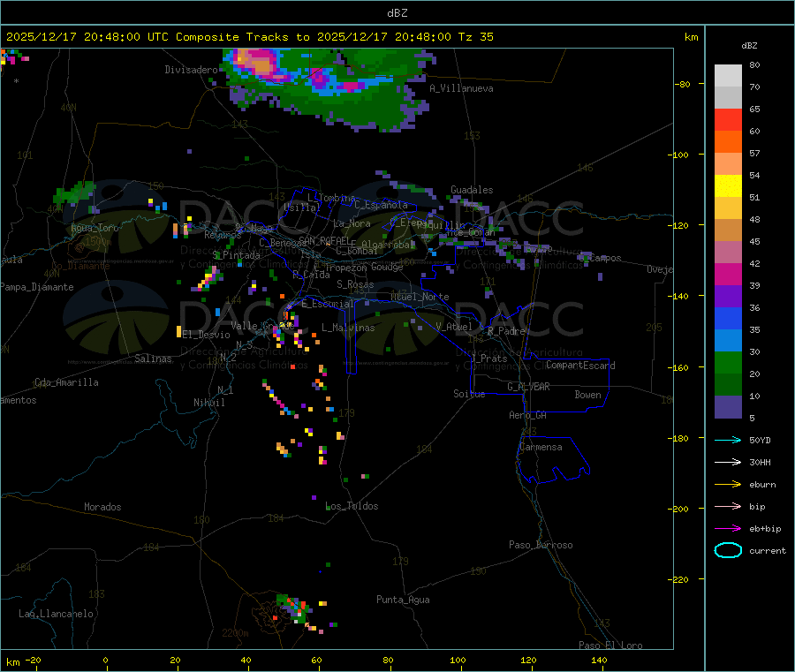Click the 'Atuel_Norte' label
The image size is (795, 672).
[x=420, y=297]
